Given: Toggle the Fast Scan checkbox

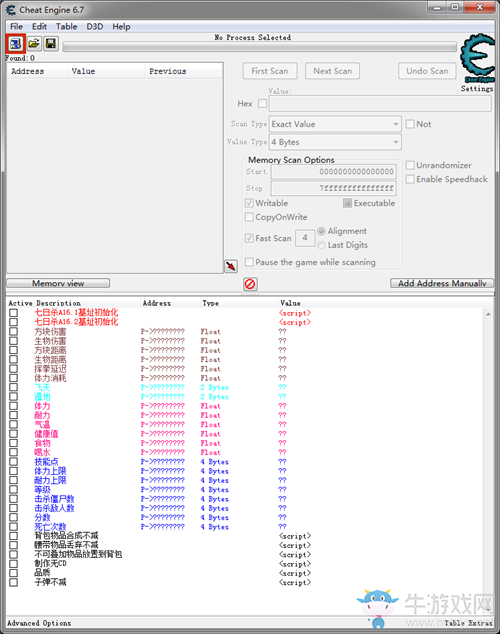Looking at the screenshot, I should [249, 238].
